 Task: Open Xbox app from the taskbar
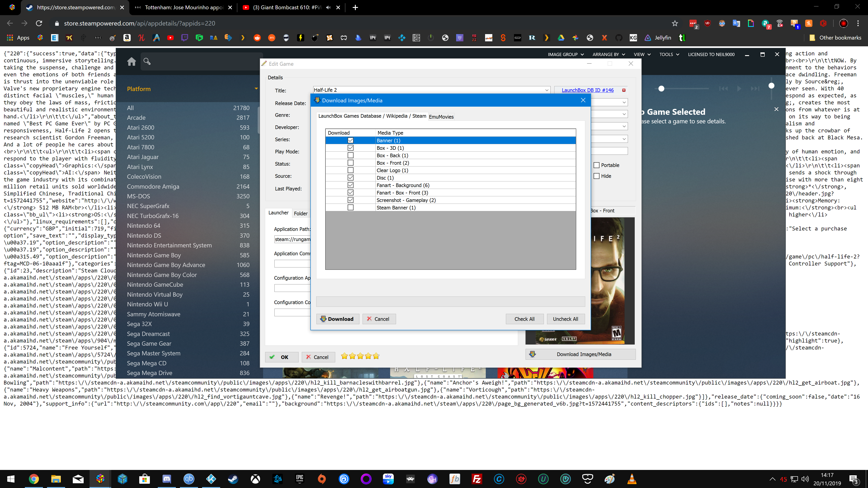tap(255, 479)
